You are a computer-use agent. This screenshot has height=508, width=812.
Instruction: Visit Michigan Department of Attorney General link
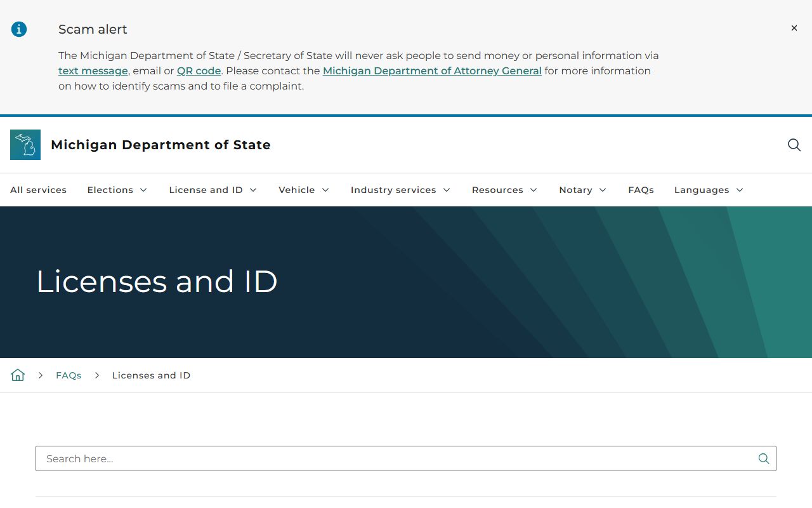pyautogui.click(x=432, y=70)
